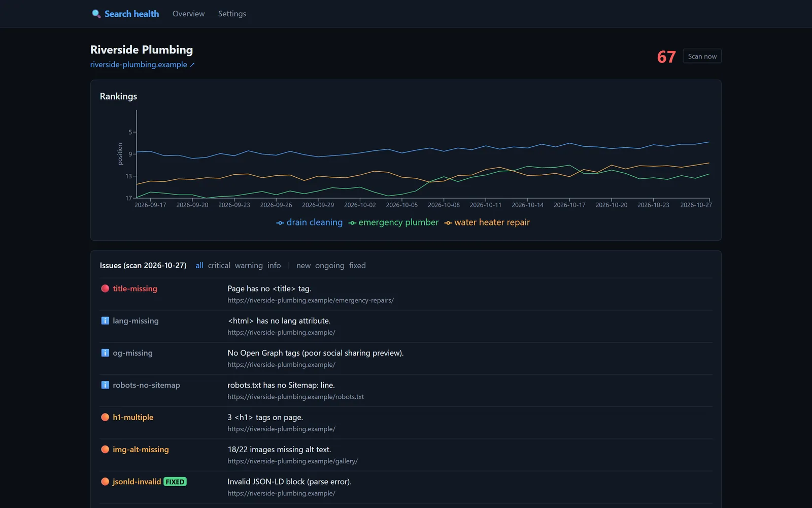Toggle the water heater repair legend series

(x=487, y=223)
